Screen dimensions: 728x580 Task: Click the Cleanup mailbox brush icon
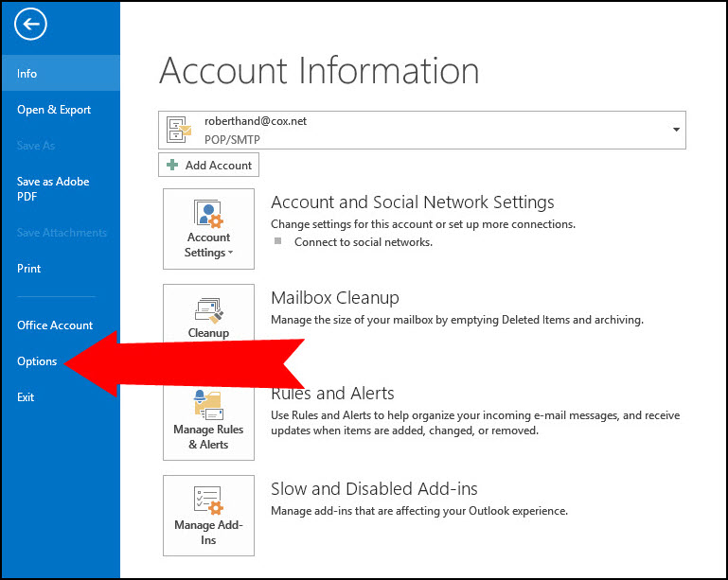point(209,310)
